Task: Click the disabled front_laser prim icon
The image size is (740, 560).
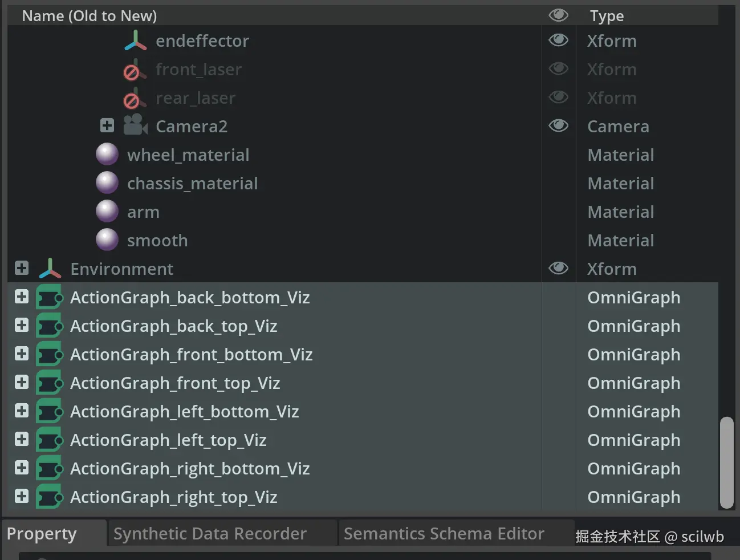Action: pos(135,70)
